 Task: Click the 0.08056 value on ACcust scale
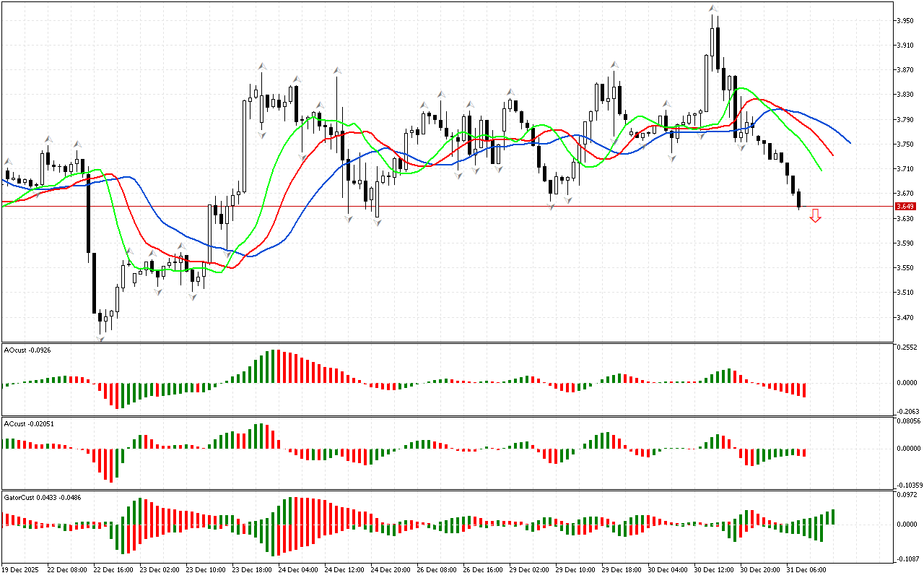908,420
